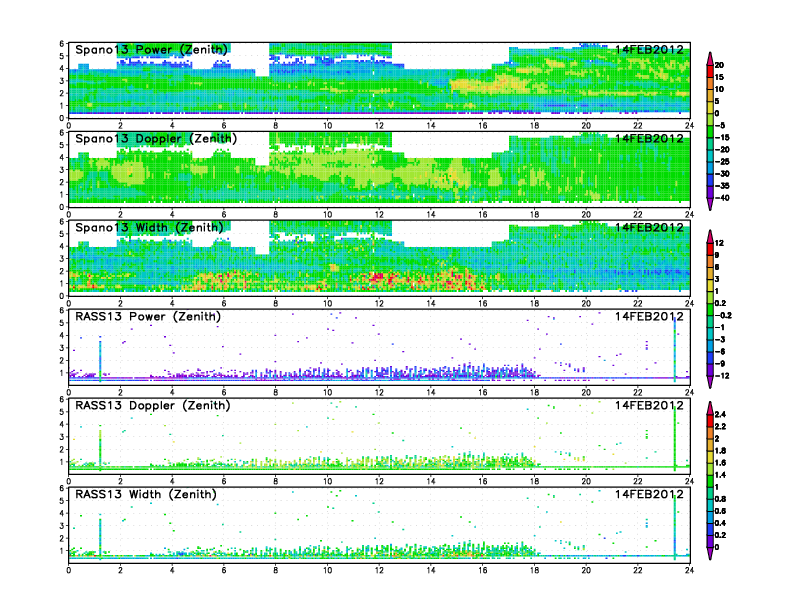The height and width of the screenshot is (612, 792).
Task: Click the 'Spano13 Doppler (Zenith)' panel title
Action: click(x=156, y=139)
